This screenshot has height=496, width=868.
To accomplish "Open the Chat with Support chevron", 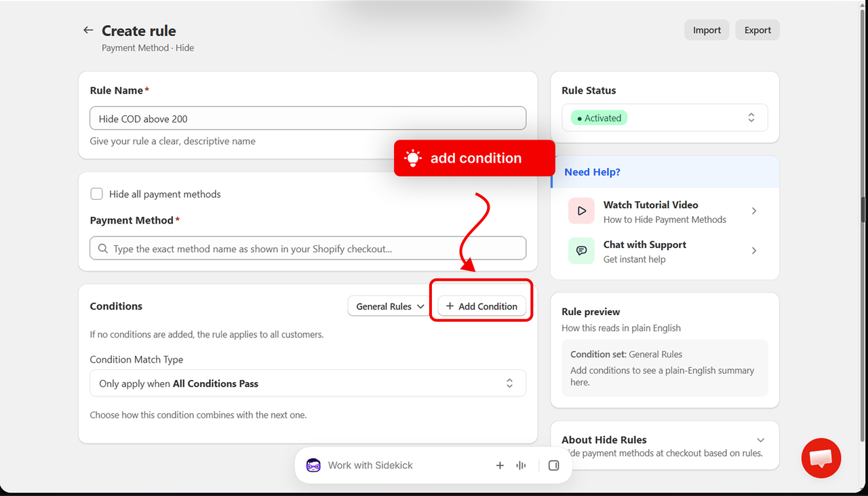I will coord(754,251).
